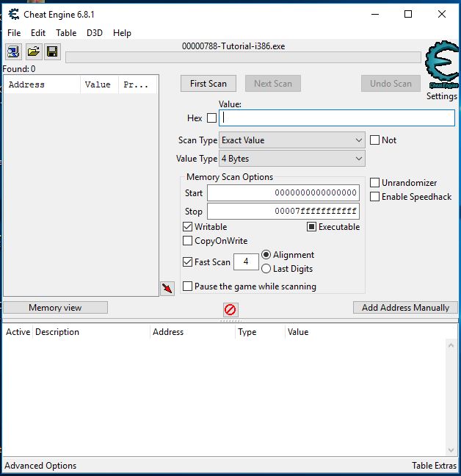Click the red no-entry clear list icon
The height and width of the screenshot is (476, 461).
[230, 310]
